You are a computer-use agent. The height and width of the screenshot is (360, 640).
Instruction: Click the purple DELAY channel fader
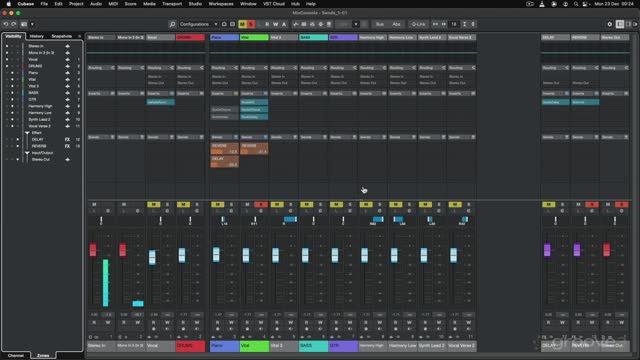(547, 250)
